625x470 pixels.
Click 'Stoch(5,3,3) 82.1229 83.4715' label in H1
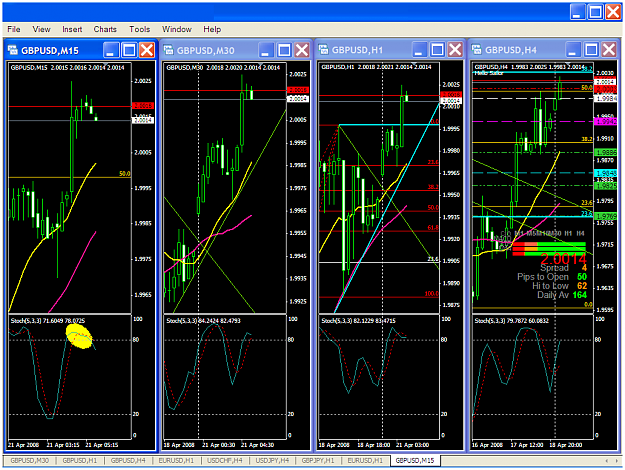click(357, 321)
